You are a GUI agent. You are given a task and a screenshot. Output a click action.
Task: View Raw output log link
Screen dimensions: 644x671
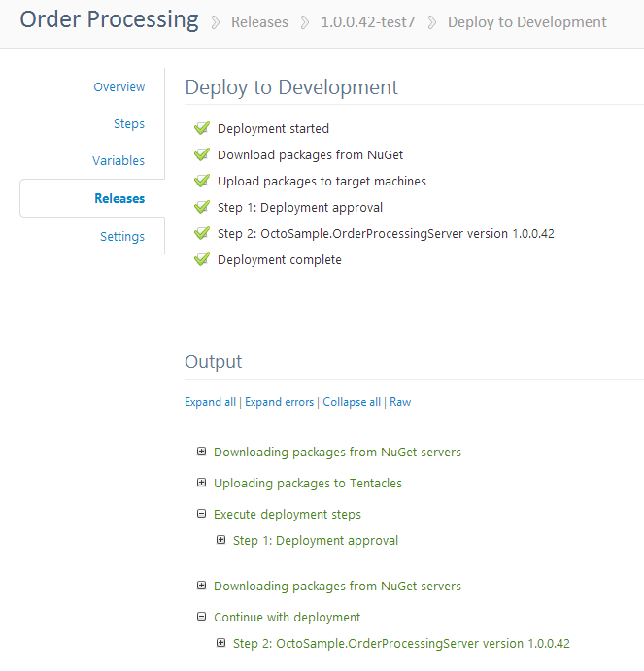(400, 402)
